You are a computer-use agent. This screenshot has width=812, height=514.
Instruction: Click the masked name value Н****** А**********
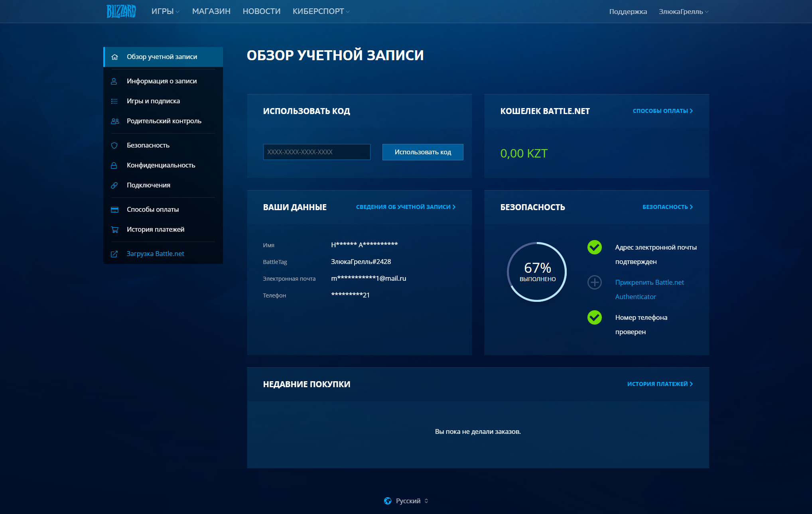pos(364,245)
